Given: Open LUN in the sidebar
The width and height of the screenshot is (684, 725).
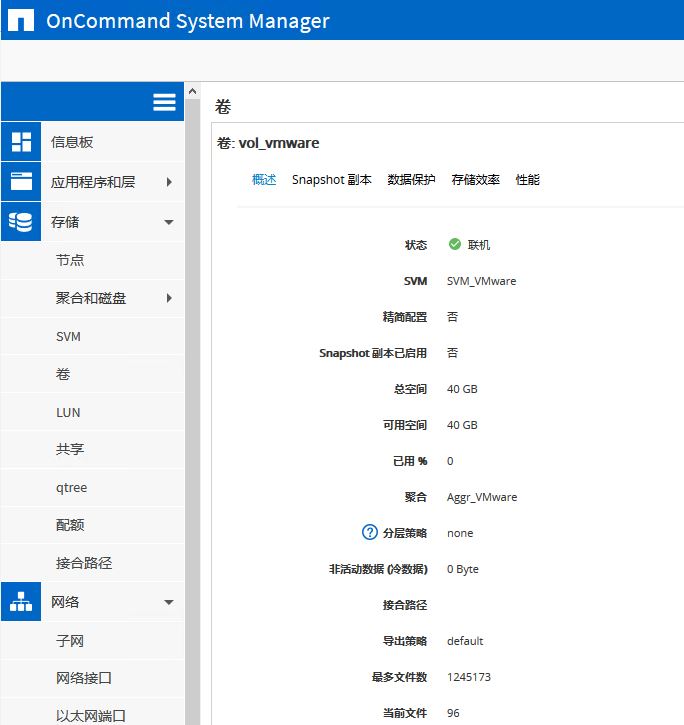Looking at the screenshot, I should point(68,412).
